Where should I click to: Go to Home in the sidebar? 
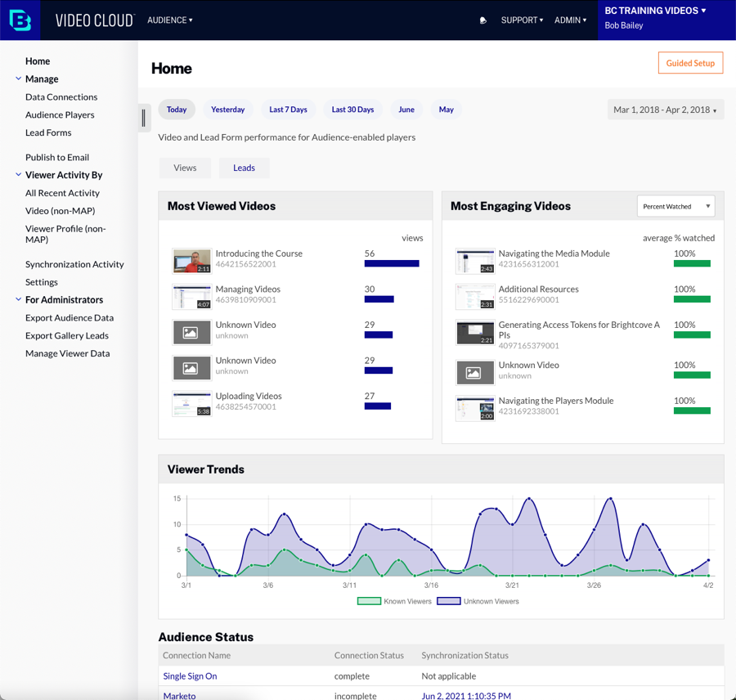pos(38,61)
